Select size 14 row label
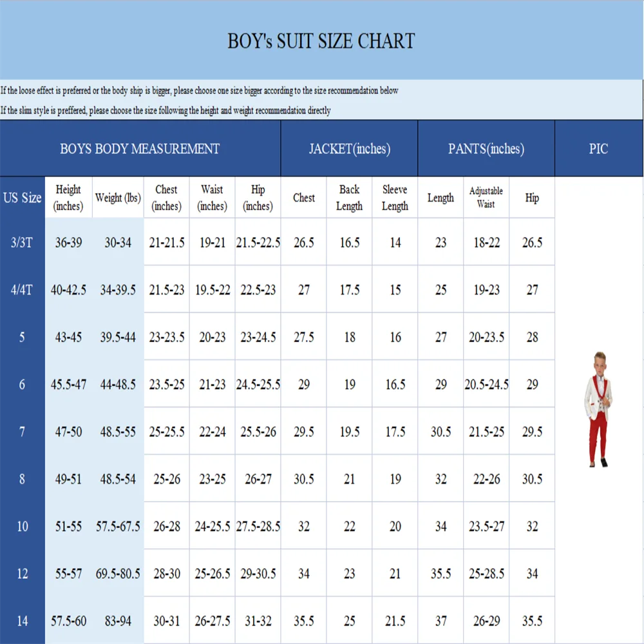644x644 pixels. click(x=22, y=621)
